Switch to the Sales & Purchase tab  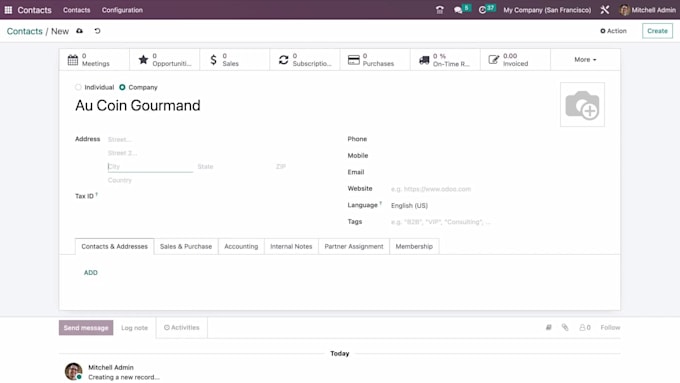point(186,246)
